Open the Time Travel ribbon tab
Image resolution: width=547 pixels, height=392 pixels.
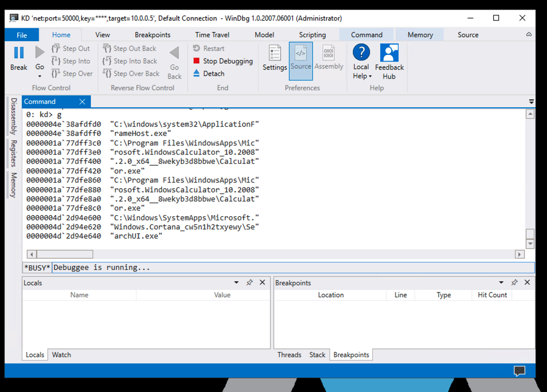tap(212, 35)
